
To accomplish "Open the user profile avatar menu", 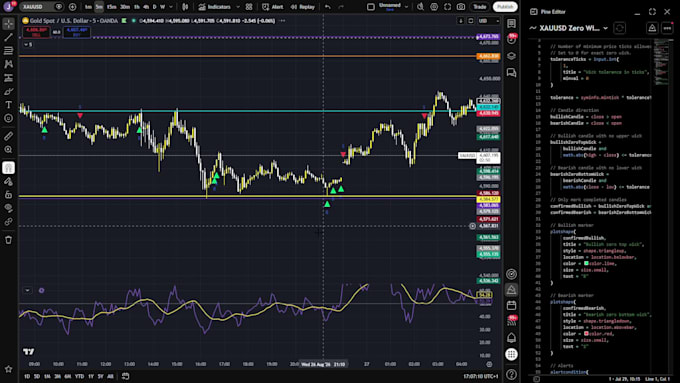I will pos(8,7).
